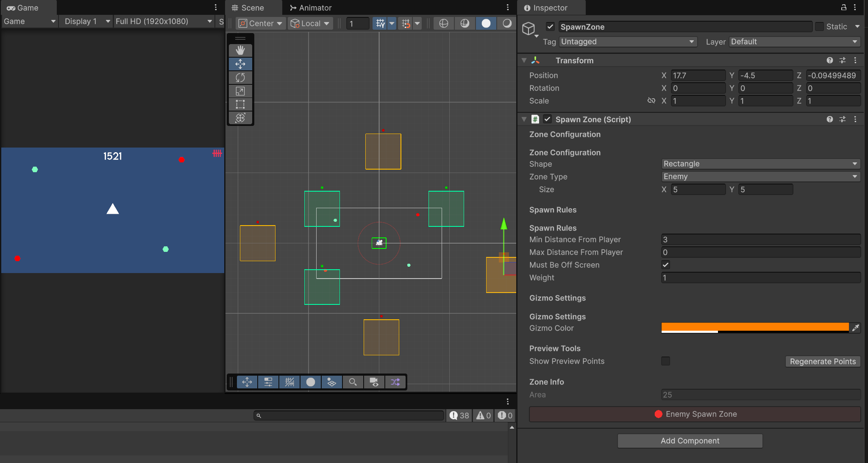
Task: Uncheck Must Be Off Screen
Action: 665,265
